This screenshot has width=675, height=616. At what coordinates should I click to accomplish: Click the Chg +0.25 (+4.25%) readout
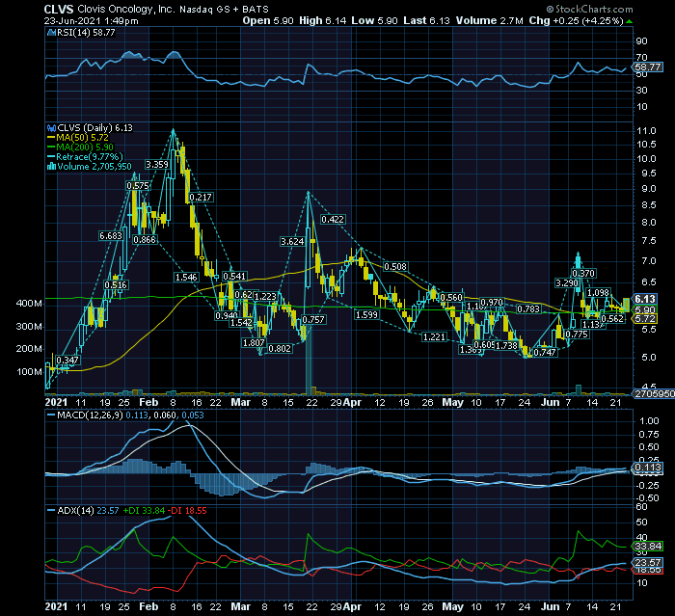click(577, 20)
